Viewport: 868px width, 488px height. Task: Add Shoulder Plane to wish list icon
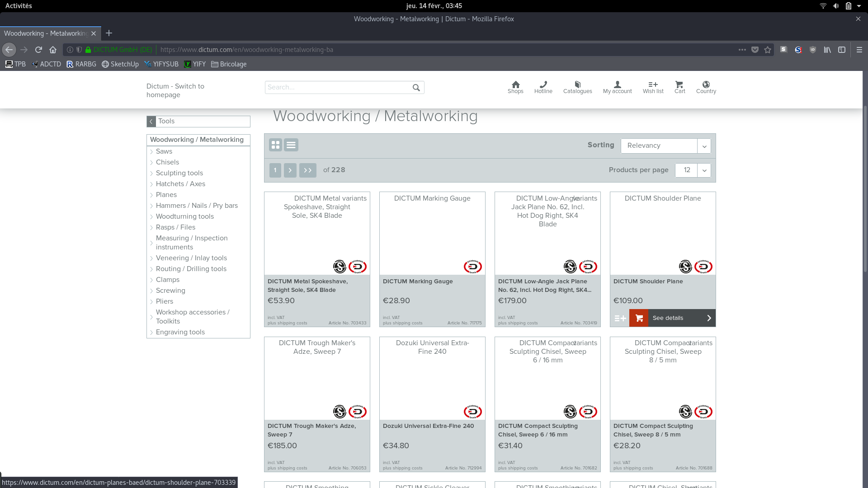click(x=620, y=319)
